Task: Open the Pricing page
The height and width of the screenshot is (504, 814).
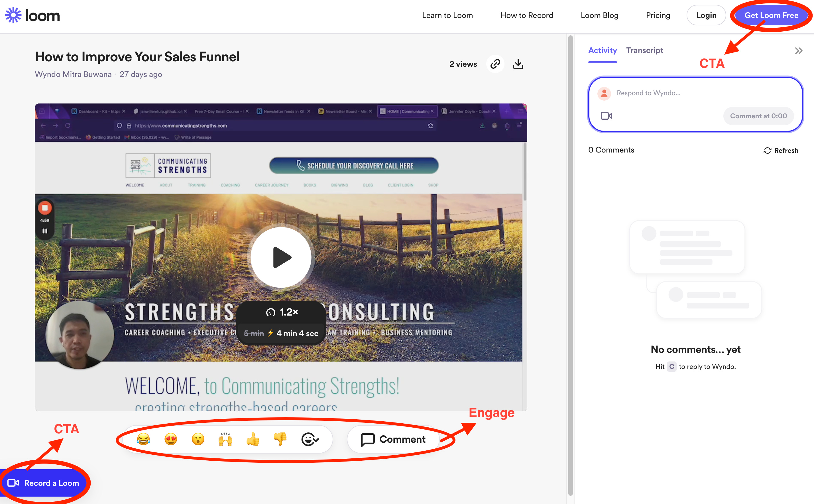Action: coord(658,15)
